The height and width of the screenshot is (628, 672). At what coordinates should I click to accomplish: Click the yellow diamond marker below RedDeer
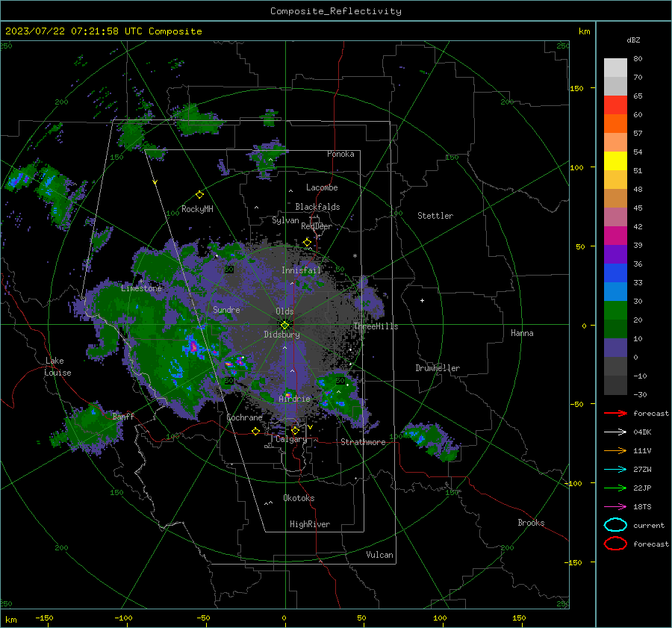pyautogui.click(x=307, y=243)
